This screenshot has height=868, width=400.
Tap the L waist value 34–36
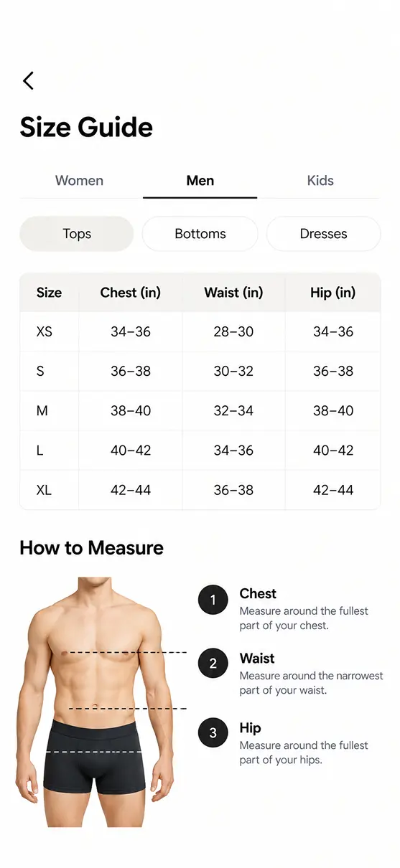tap(233, 450)
